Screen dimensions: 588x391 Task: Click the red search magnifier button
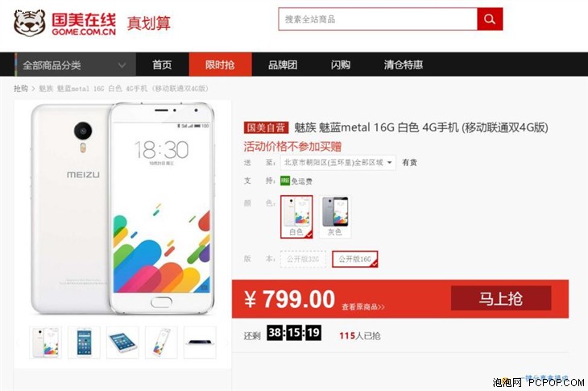(x=490, y=19)
